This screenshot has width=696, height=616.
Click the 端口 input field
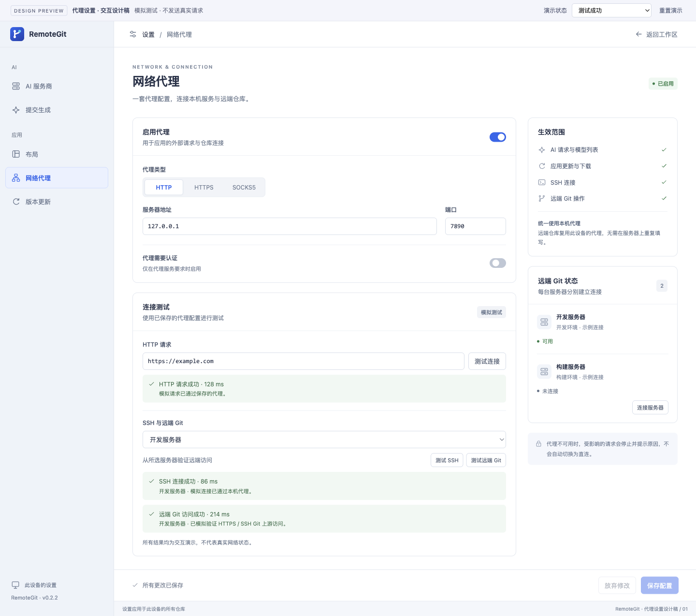[x=476, y=226]
